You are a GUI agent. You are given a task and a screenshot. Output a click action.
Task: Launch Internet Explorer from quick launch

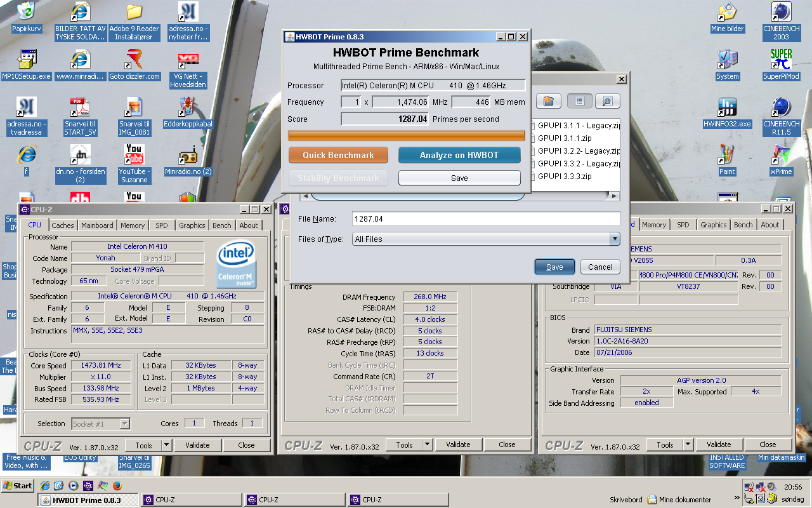[45, 486]
